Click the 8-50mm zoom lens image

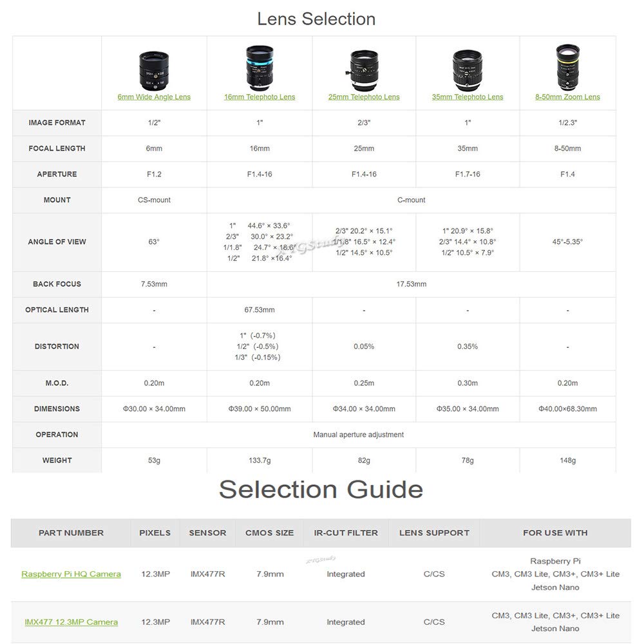(567, 67)
